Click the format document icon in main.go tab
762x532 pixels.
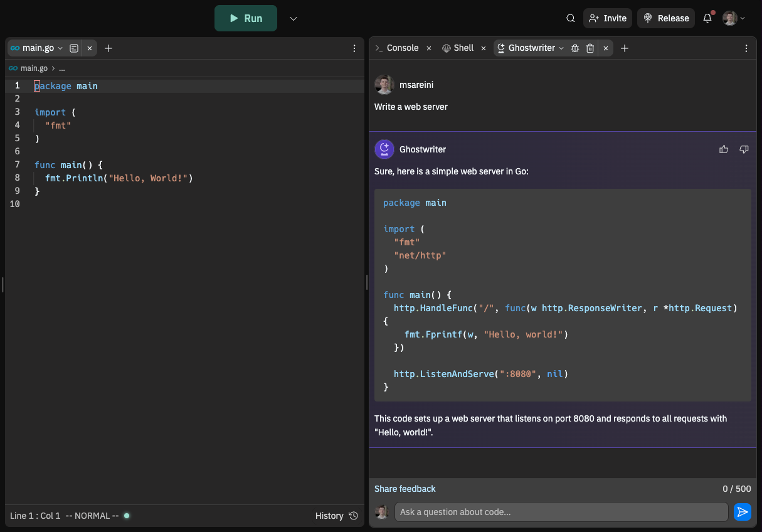pos(74,48)
